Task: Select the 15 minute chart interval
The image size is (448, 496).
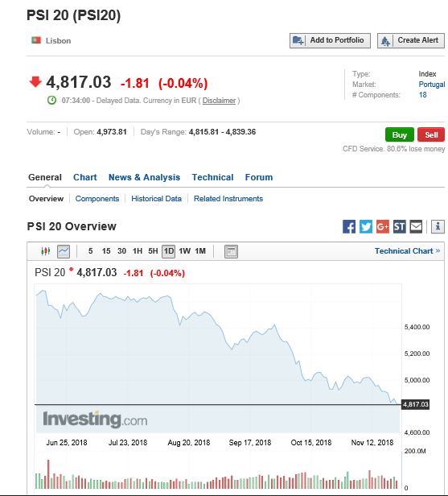Action: [106, 251]
